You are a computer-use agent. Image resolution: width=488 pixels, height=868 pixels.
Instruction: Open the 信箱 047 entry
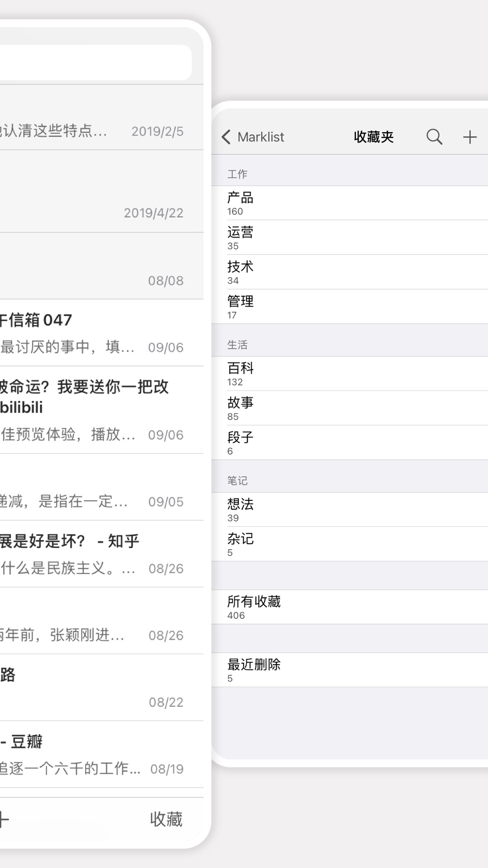click(x=102, y=333)
